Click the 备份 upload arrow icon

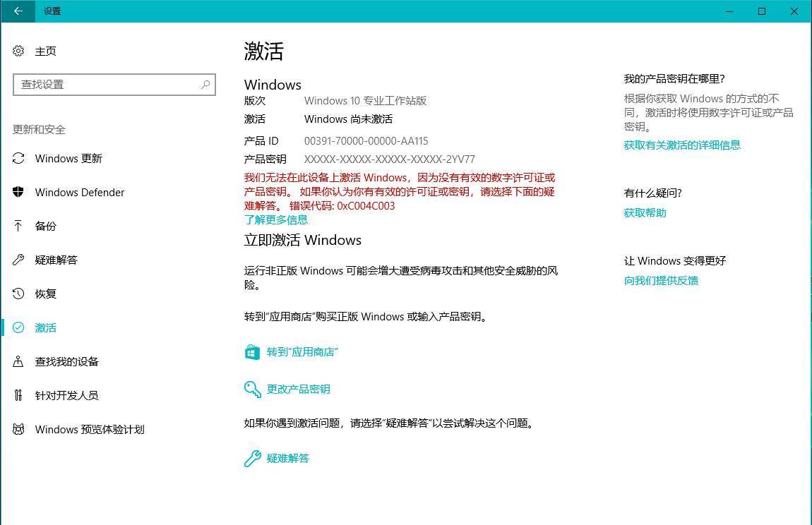(18, 226)
